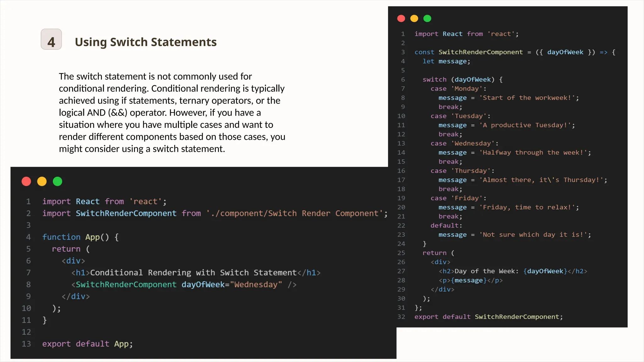Click the "Wednesday" dayOfWeek attribute value
The width and height of the screenshot is (644, 362).
(x=256, y=285)
